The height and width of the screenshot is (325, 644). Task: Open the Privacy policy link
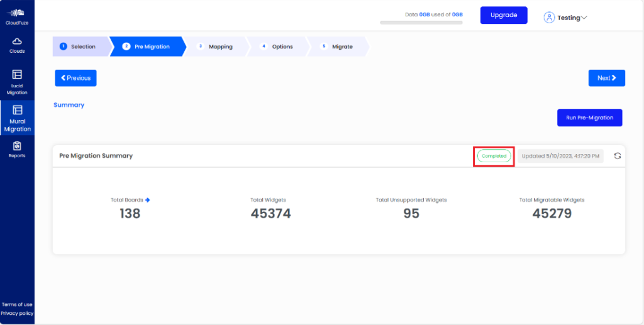click(x=17, y=314)
